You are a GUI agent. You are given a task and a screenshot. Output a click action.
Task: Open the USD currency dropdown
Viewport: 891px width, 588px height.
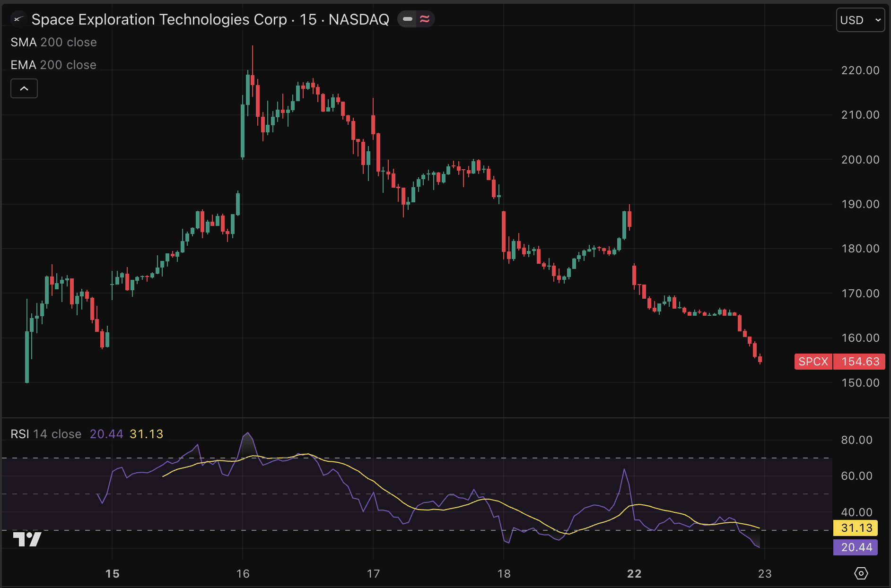pos(860,20)
